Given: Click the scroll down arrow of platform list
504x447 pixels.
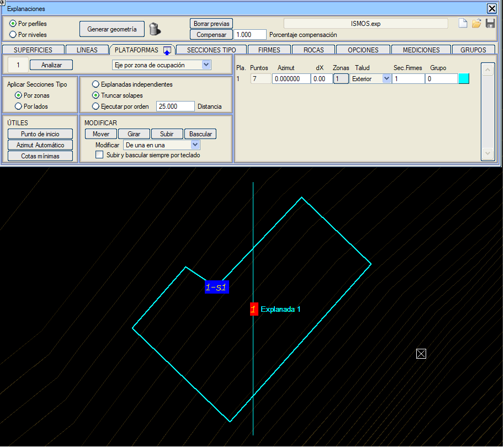Looking at the screenshot, I should coord(487,153).
